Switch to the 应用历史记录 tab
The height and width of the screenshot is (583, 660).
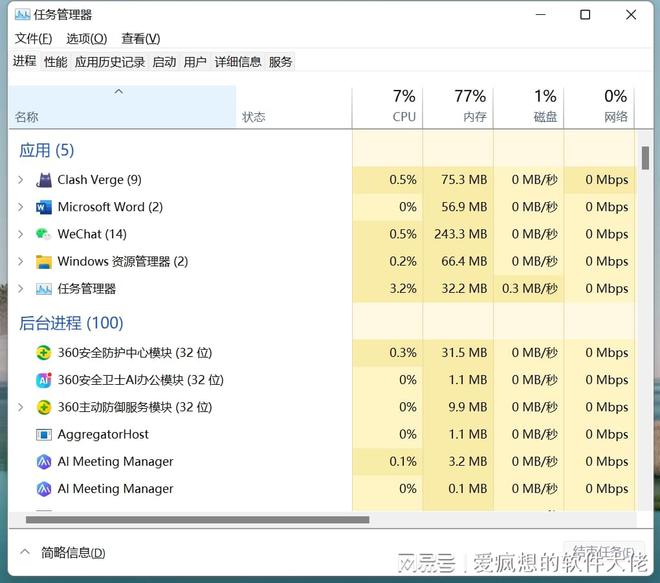[110, 62]
